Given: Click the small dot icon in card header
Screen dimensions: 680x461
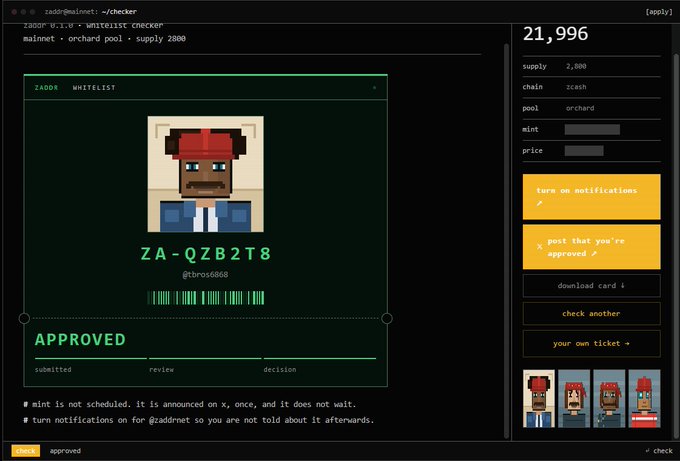Looking at the screenshot, I should 375,88.
